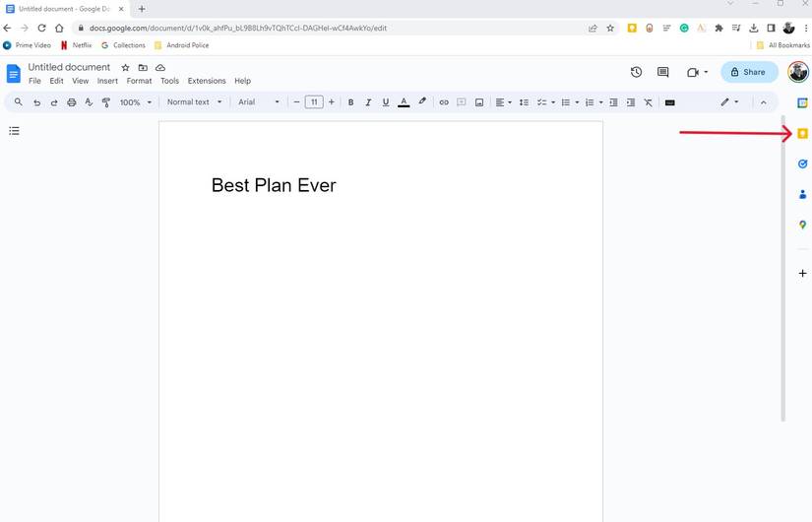Screen dimensions: 812x522
Task: Open Google Keep from the side panel
Action: click(x=802, y=134)
